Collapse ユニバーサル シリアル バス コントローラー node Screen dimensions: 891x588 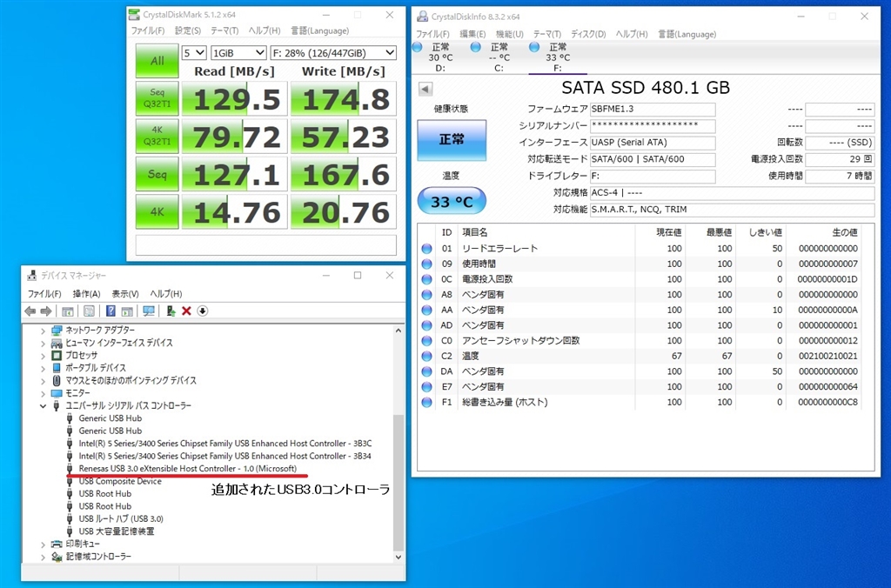[x=43, y=405]
